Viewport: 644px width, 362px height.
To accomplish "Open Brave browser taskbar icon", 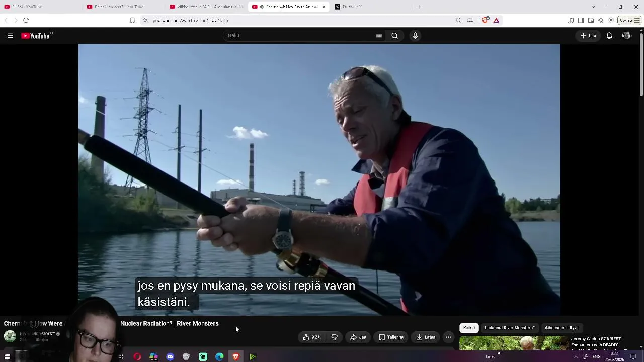I will pos(236,357).
